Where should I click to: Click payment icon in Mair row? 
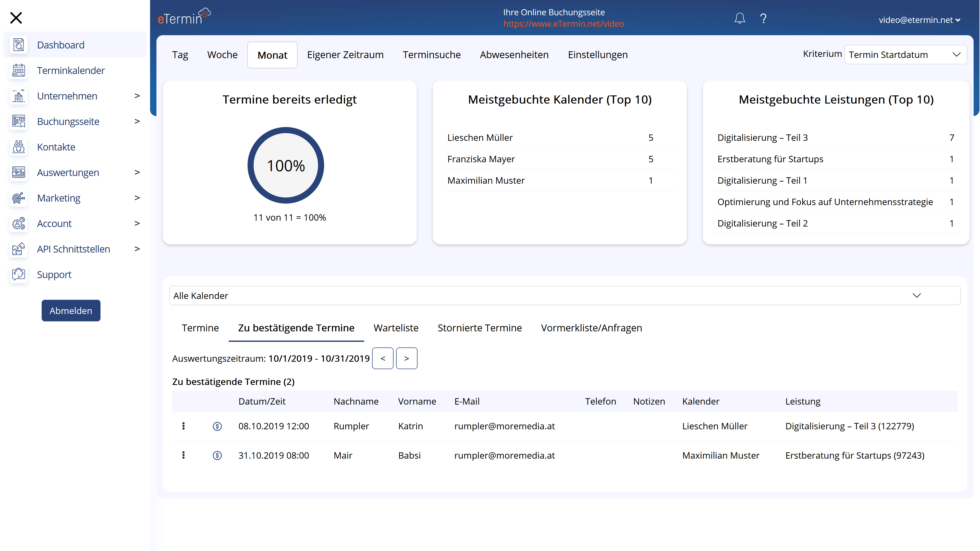[x=217, y=456]
